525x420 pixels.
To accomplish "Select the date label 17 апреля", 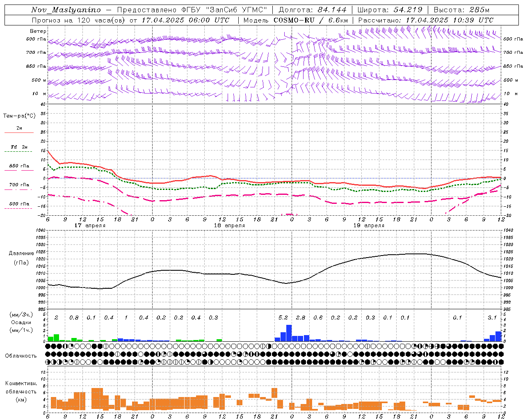I will (x=90, y=226).
